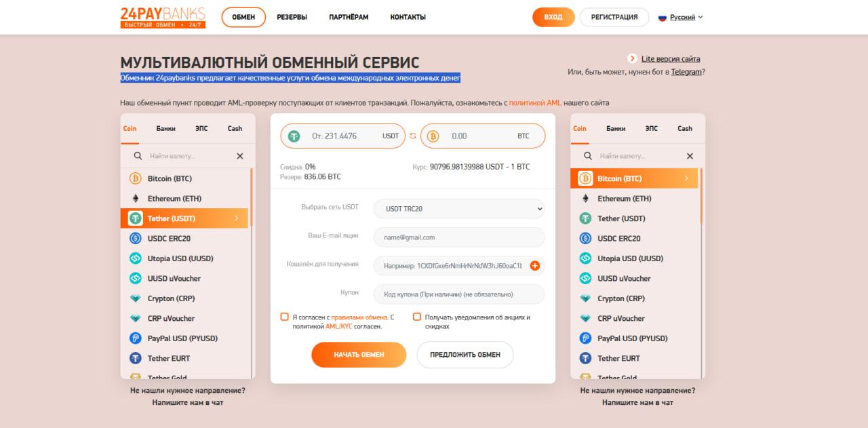868x428 pixels.
Task: Click the 24PayBanks logo
Action: click(163, 17)
